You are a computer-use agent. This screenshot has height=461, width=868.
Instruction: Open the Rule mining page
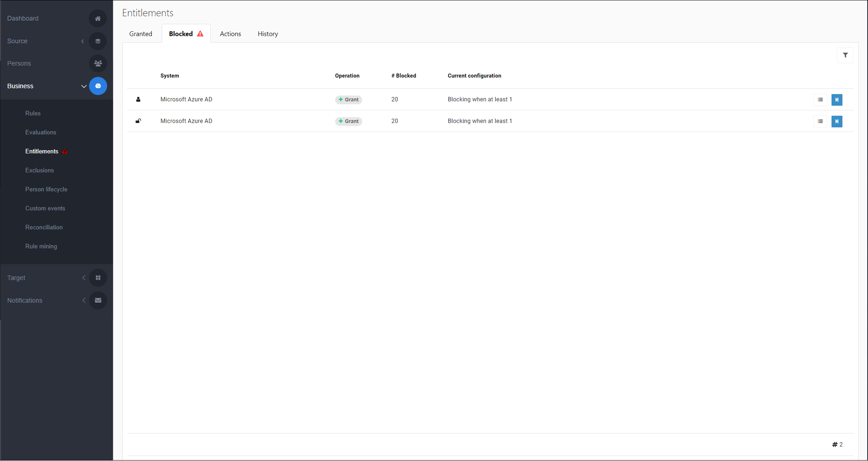coord(41,247)
